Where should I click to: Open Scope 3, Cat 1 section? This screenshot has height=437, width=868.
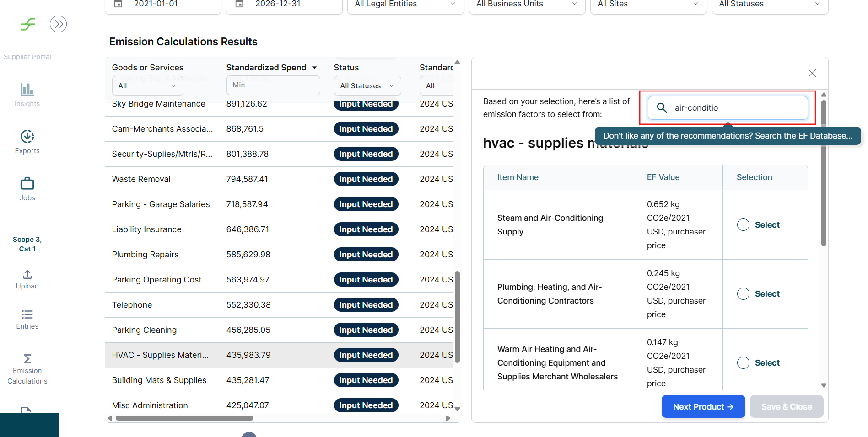(27, 244)
